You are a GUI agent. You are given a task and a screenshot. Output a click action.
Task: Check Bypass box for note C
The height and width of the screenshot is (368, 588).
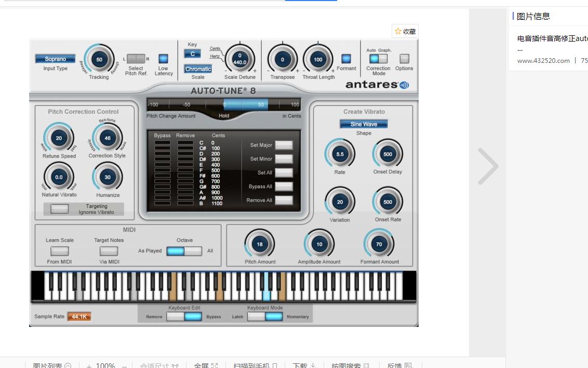pos(163,143)
